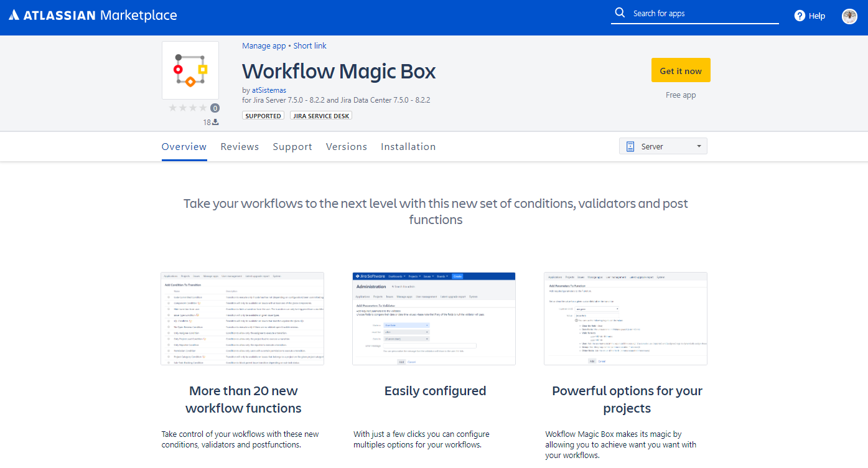Click the star rating row
868x468 pixels.
coord(188,108)
